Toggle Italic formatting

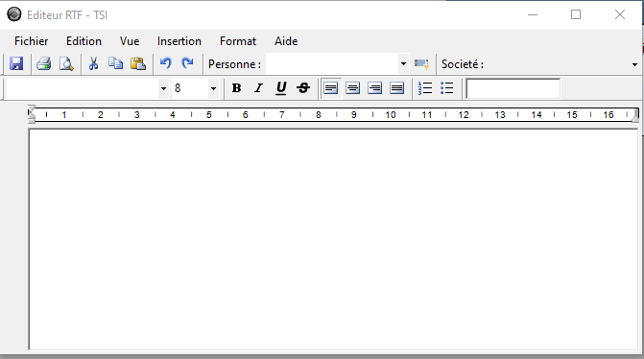pyautogui.click(x=259, y=88)
